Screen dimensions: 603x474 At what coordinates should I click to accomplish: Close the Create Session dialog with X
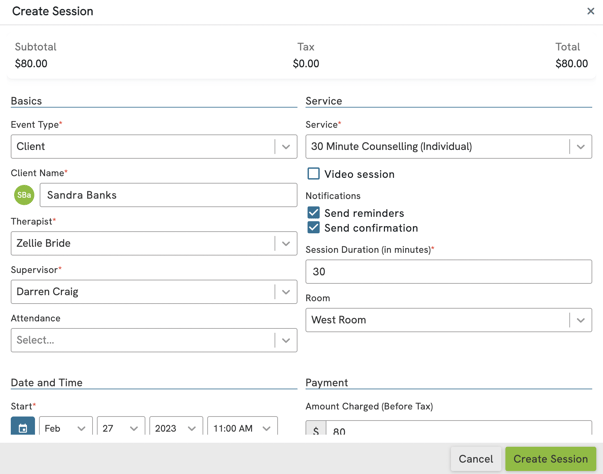pos(591,11)
